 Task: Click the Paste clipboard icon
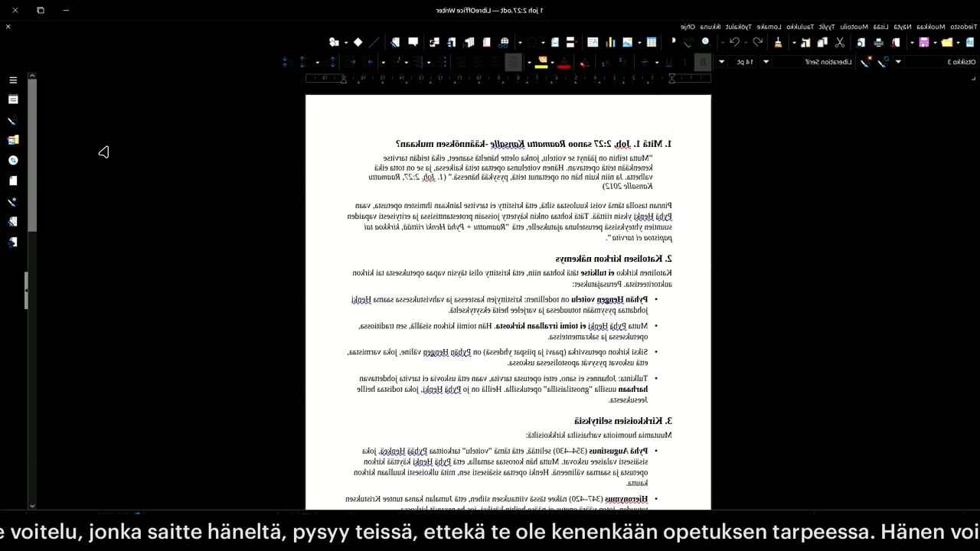806,42
